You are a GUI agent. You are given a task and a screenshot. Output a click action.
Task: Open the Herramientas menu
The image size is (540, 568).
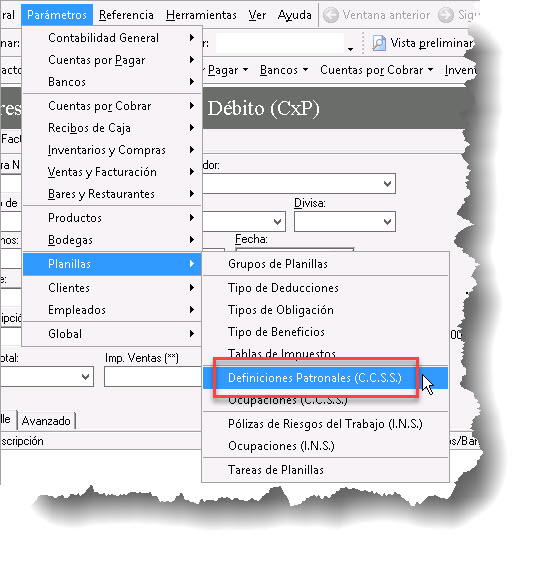(201, 15)
